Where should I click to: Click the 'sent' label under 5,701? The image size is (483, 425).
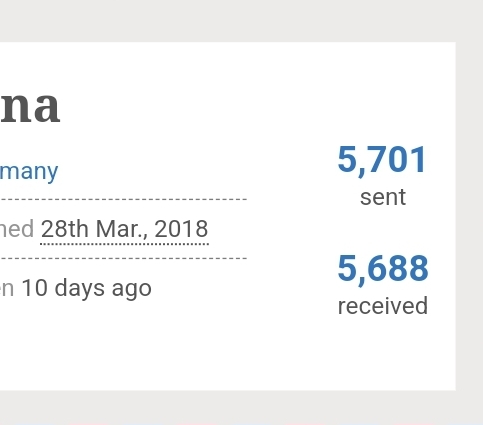[x=383, y=197]
